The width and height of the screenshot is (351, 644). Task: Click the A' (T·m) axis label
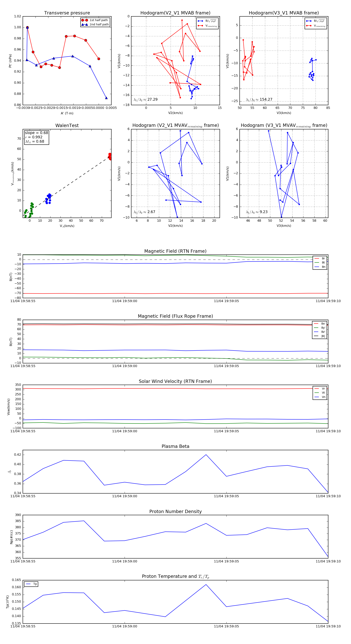click(x=67, y=113)
